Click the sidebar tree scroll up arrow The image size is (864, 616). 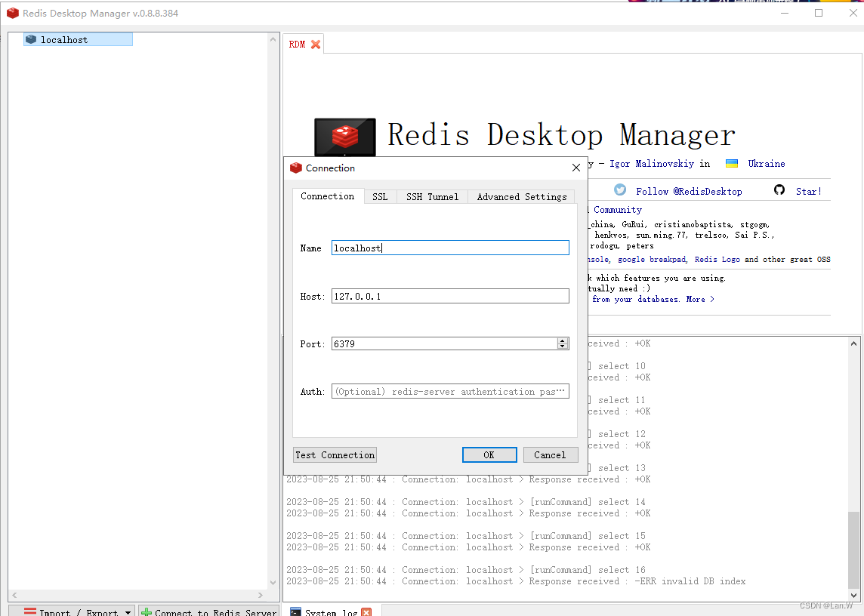click(x=273, y=40)
